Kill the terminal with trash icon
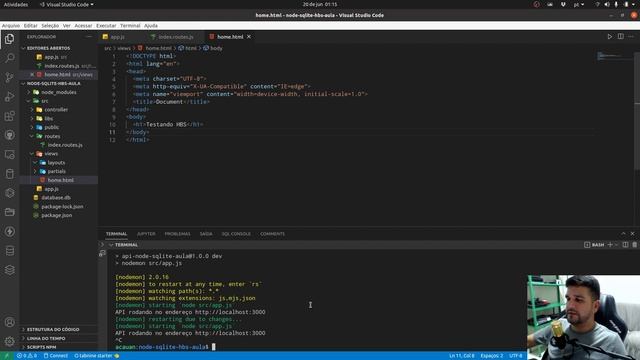The width and height of the screenshot is (640, 360). click(634, 244)
